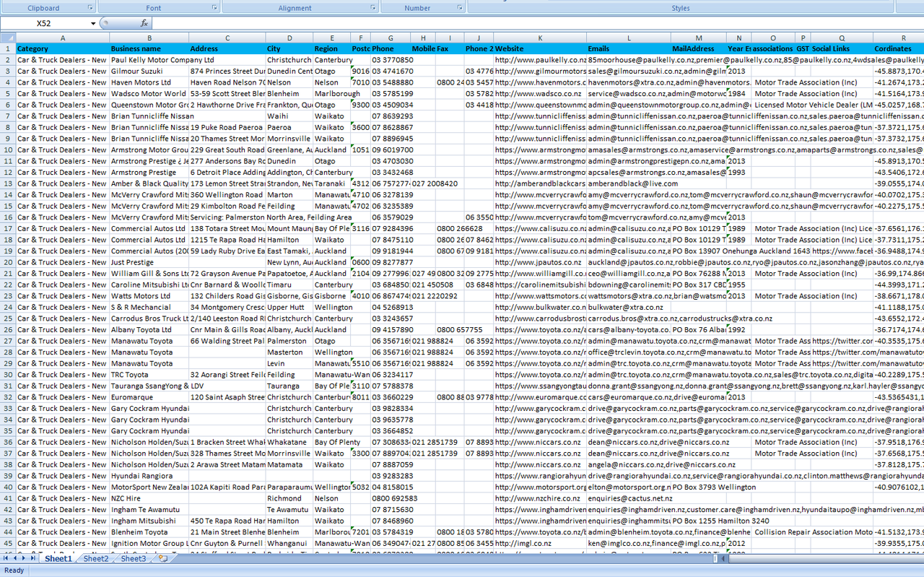The width and height of the screenshot is (924, 577).
Task: Click the next sheet tab arrow
Action: pos(24,558)
